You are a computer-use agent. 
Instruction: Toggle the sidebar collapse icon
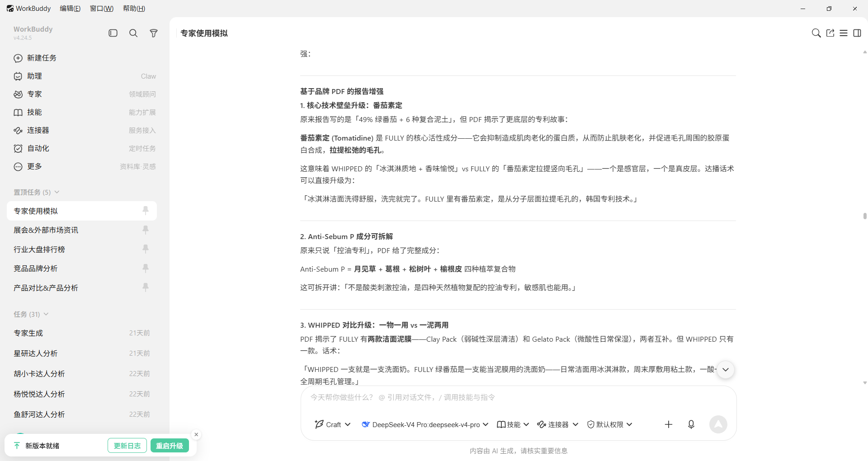(x=113, y=33)
